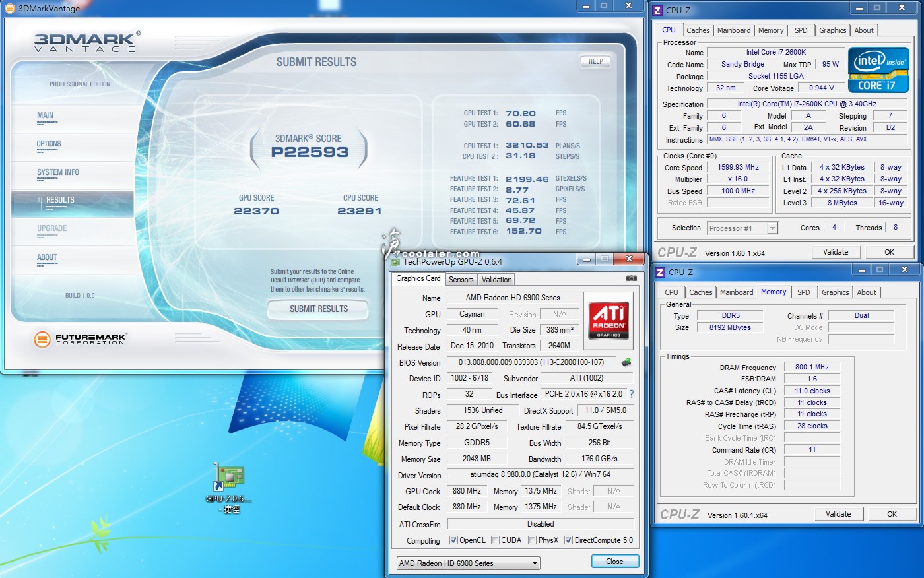Toggle the CUDA checkbox
Screen dimensions: 924x578
[495, 540]
